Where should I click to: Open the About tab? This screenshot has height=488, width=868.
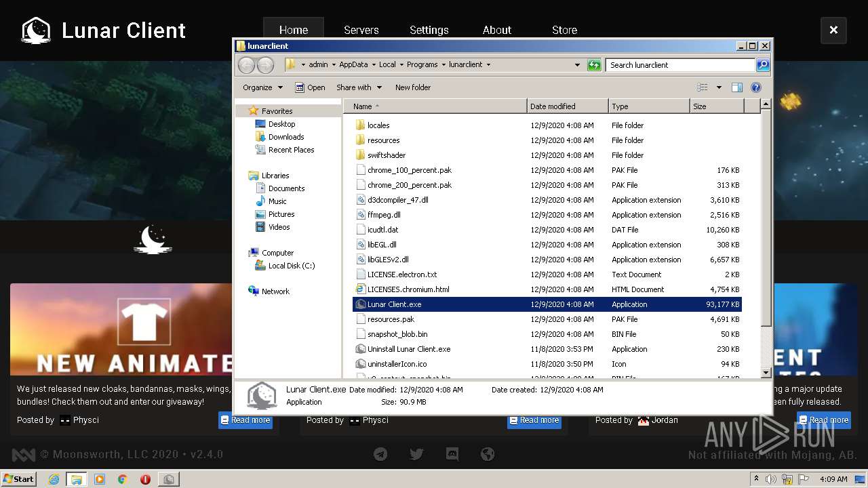[497, 30]
